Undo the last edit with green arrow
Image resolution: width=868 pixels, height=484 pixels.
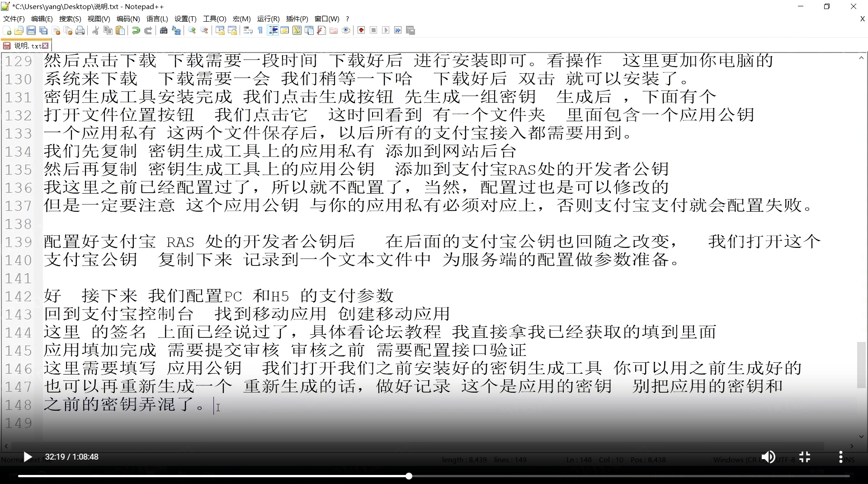pos(136,30)
